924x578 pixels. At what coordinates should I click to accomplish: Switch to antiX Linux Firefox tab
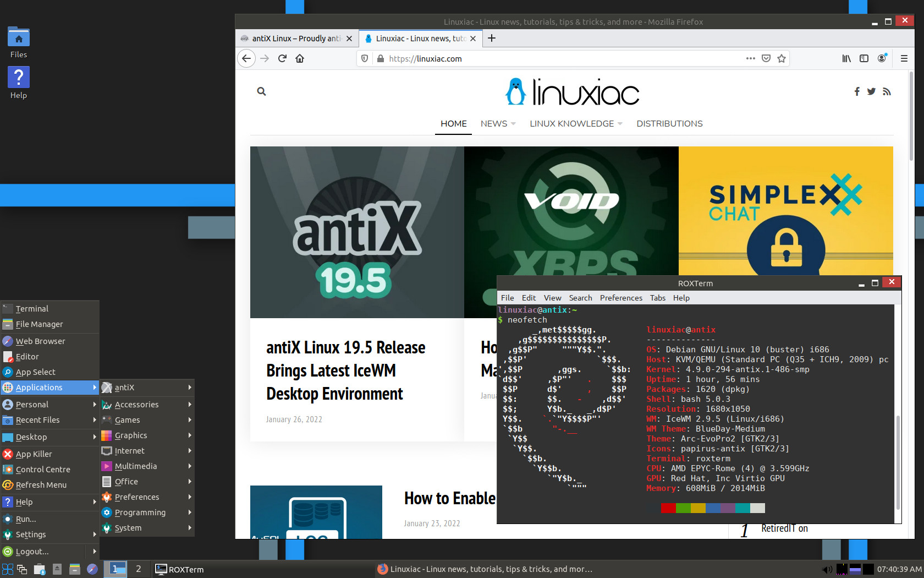tap(296, 39)
